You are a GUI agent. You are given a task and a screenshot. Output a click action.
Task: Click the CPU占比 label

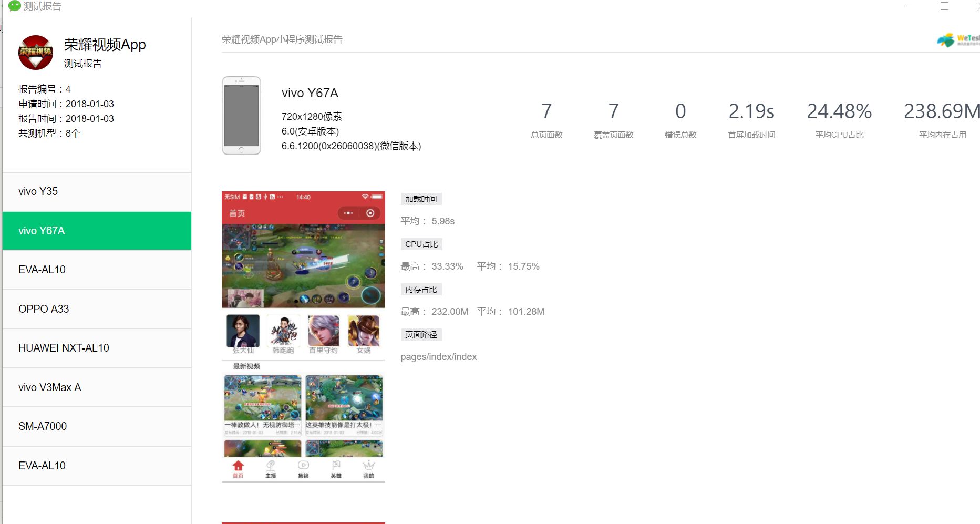tap(421, 244)
